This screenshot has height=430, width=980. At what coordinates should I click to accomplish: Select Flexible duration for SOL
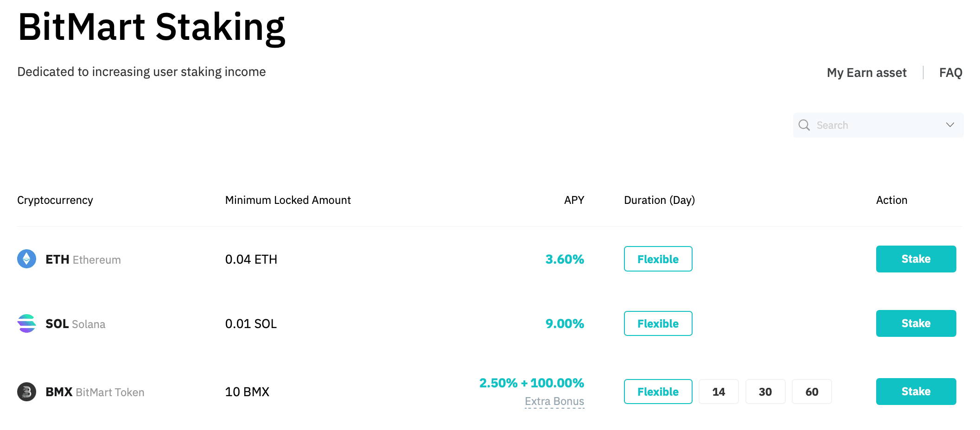click(x=658, y=323)
